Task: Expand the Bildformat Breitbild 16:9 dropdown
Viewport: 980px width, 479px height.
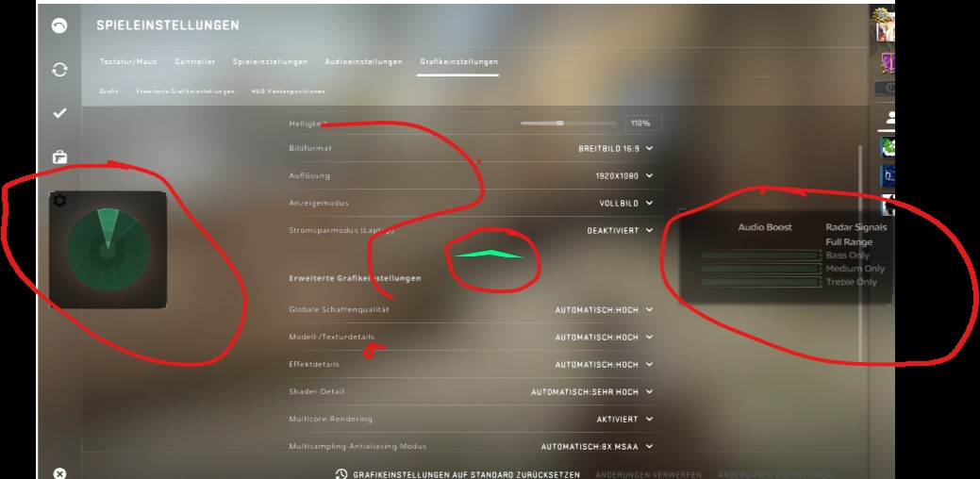Action: 616,149
